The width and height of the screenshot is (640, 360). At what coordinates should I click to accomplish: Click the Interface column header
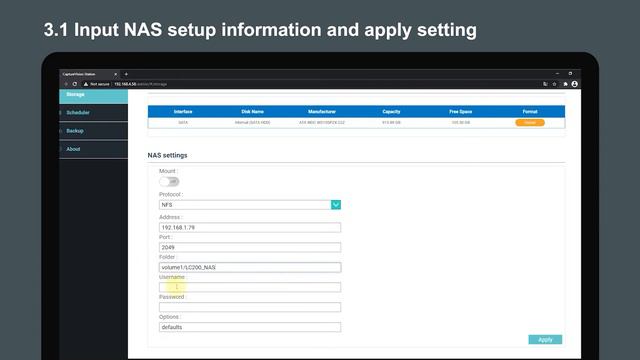[183, 112]
